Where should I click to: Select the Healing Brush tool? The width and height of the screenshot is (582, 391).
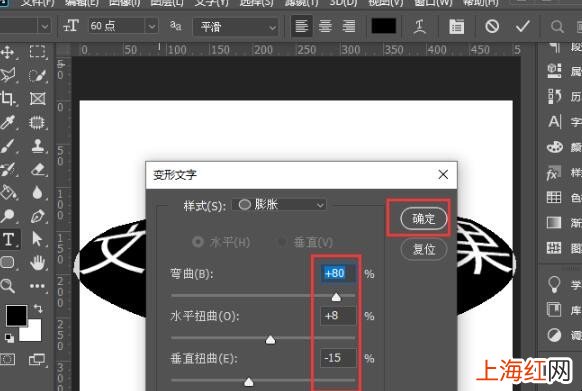[37, 122]
